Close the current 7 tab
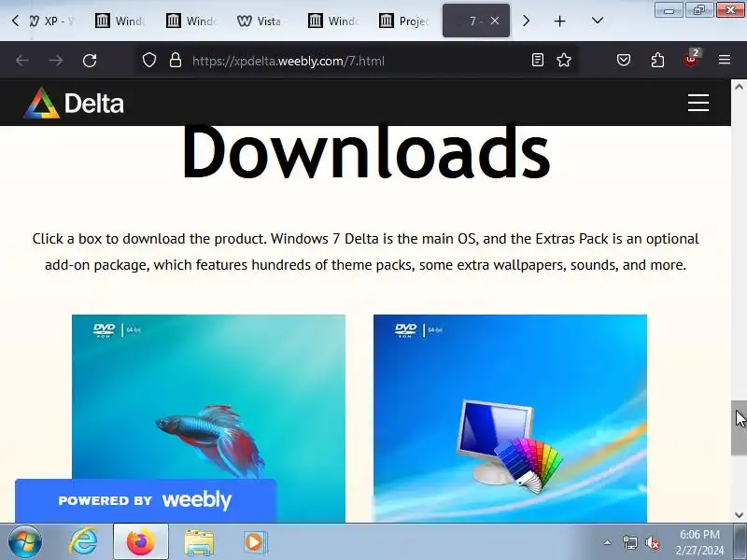 (x=495, y=21)
